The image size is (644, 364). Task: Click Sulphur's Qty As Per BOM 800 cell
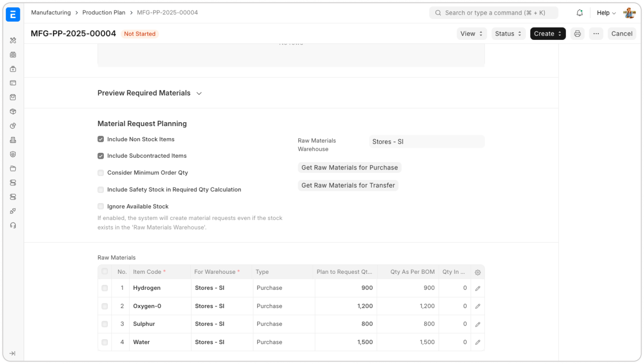[408, 324]
